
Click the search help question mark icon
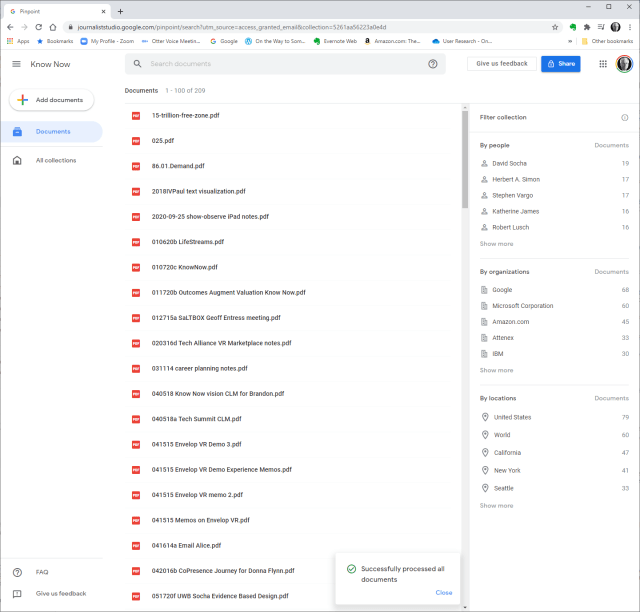point(433,64)
